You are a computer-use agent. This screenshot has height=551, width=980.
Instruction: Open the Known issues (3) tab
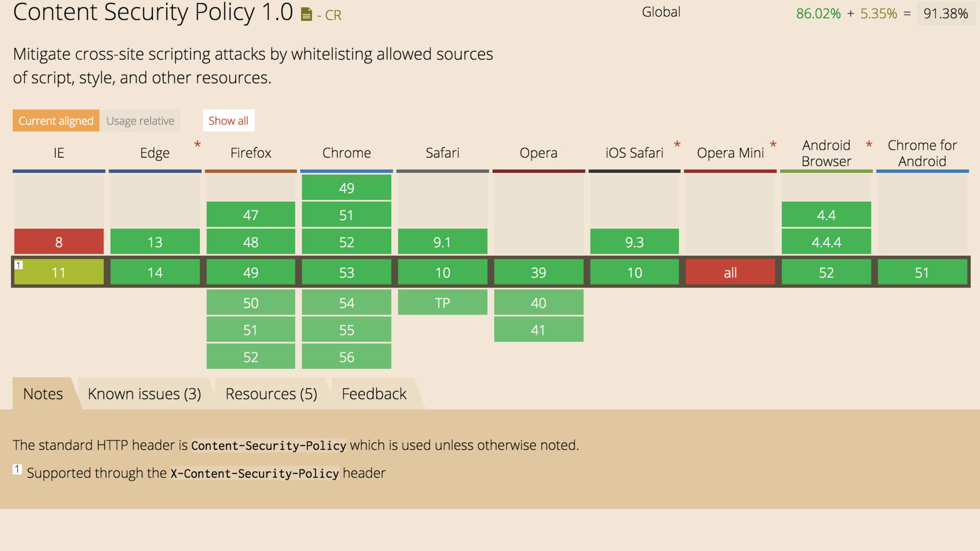pyautogui.click(x=144, y=394)
